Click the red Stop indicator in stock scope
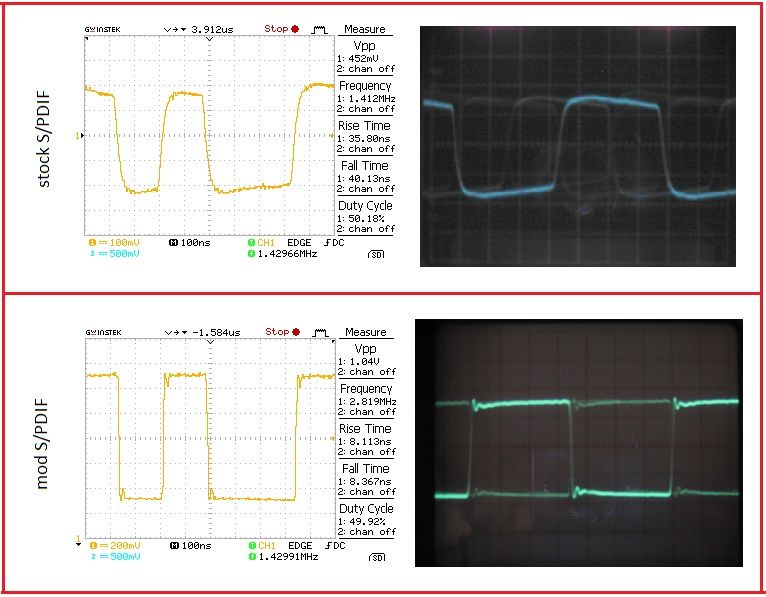This screenshot has width=766, height=597. tap(282, 29)
